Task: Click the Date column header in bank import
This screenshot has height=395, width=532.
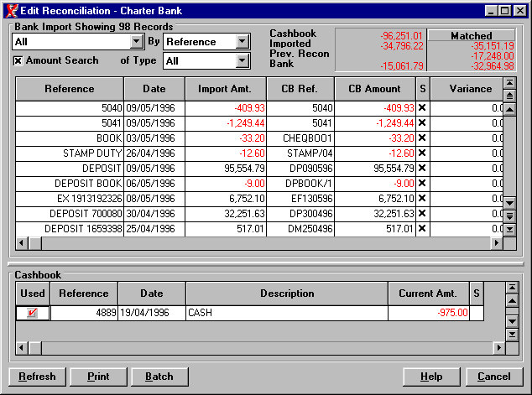Action: [x=154, y=89]
